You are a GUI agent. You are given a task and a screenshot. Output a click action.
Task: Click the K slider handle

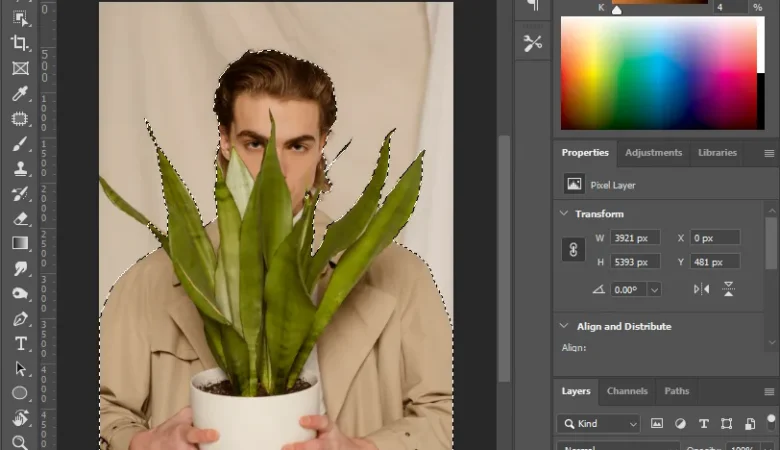pos(617,9)
